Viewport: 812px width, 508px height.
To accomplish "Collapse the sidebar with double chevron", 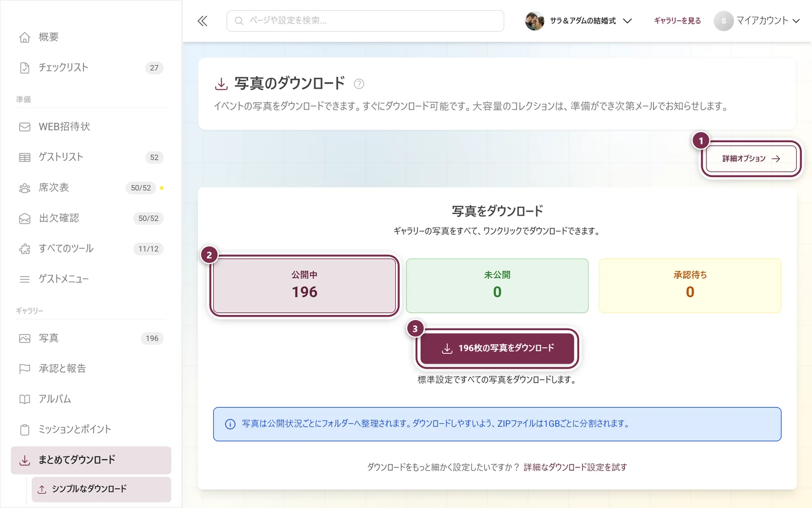I will [x=202, y=21].
